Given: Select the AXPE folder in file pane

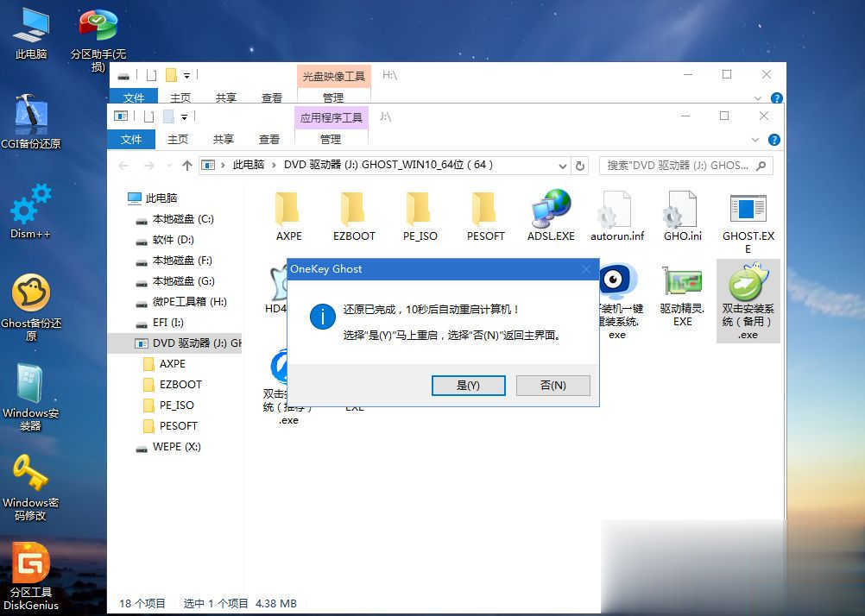Looking at the screenshot, I should tap(288, 216).
